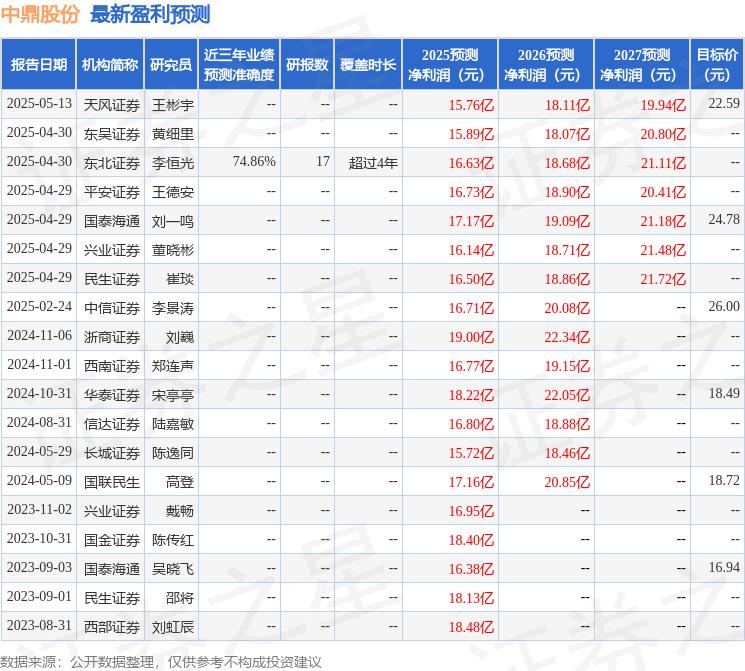Click target price 24.78
745x671 pixels.
724,220
